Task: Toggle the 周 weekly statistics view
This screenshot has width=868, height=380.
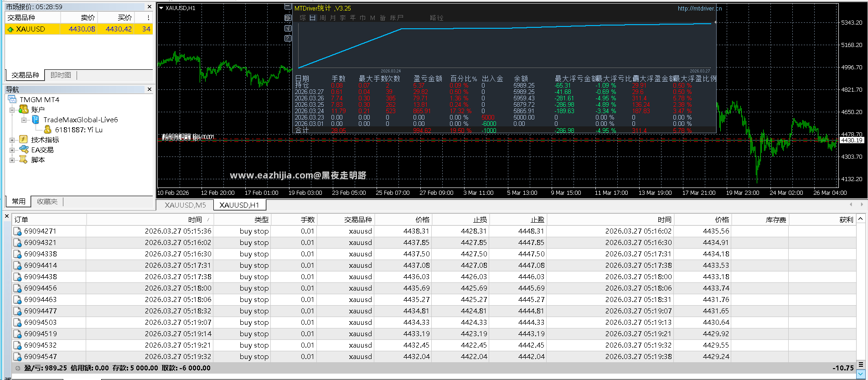Action: pyautogui.click(x=323, y=18)
